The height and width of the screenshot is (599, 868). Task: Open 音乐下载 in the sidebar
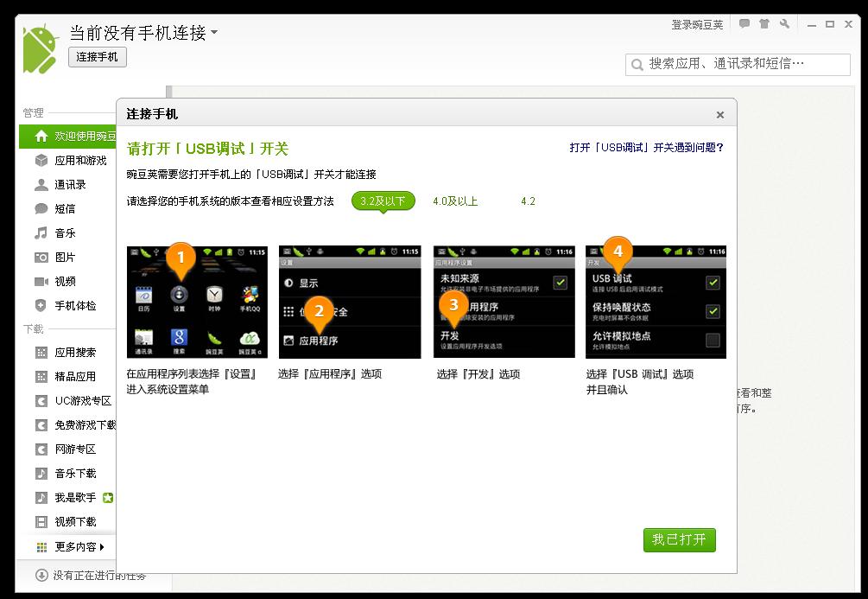point(67,473)
